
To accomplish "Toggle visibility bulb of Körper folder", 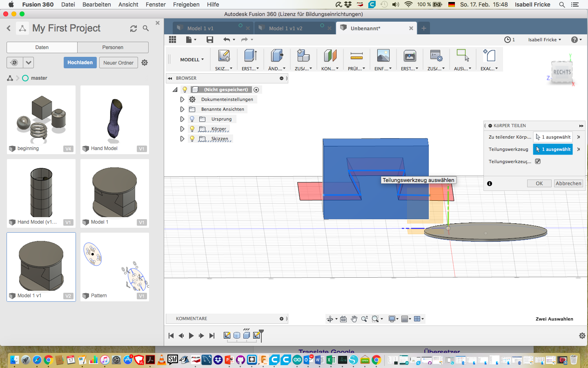I will [192, 129].
